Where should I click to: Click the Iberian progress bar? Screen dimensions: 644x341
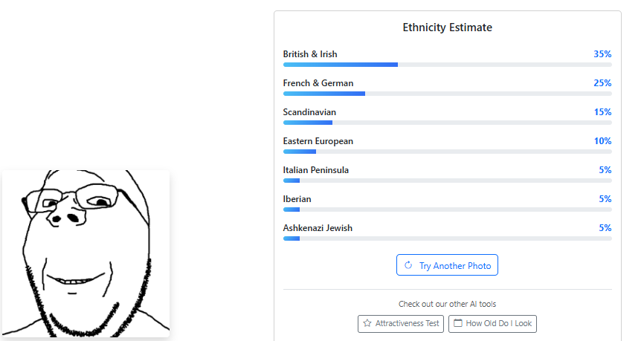coord(447,210)
